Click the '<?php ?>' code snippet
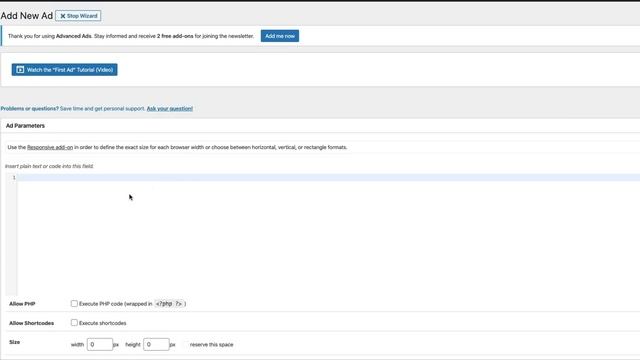The width and height of the screenshot is (640, 360). [169, 304]
